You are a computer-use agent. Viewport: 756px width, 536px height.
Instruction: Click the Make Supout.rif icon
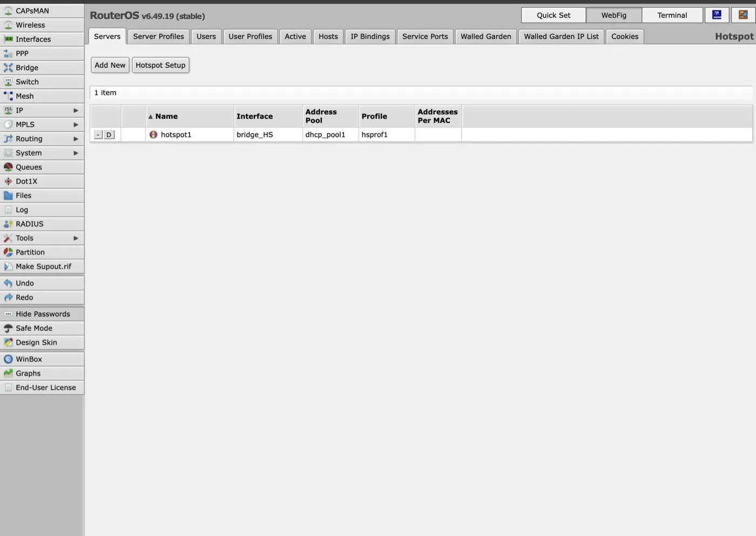point(8,266)
